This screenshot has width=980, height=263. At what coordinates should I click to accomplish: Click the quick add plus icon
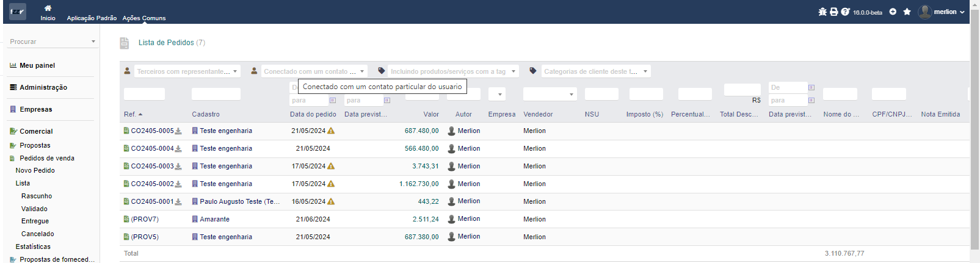coord(893,12)
